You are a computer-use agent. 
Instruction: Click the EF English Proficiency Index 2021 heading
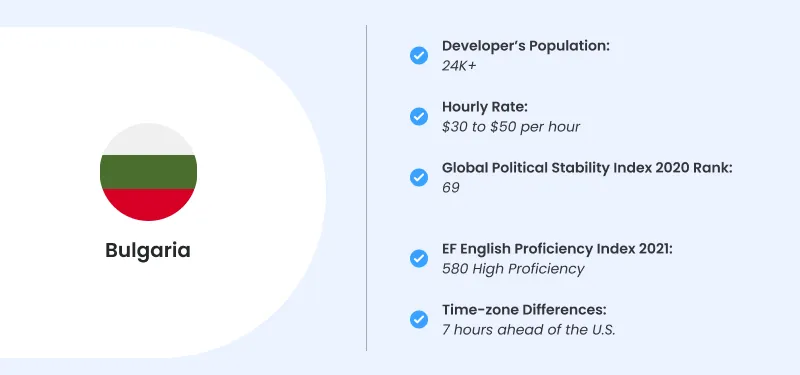[558, 249]
